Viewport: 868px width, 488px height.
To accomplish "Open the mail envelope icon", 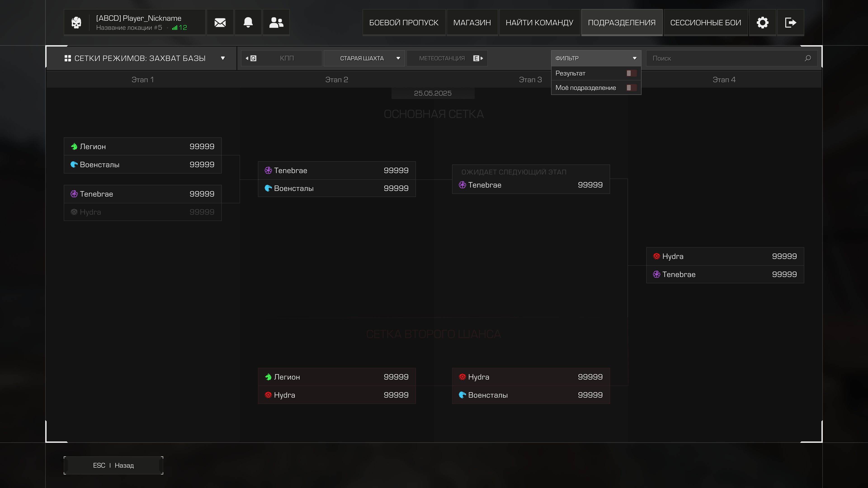I will (220, 23).
